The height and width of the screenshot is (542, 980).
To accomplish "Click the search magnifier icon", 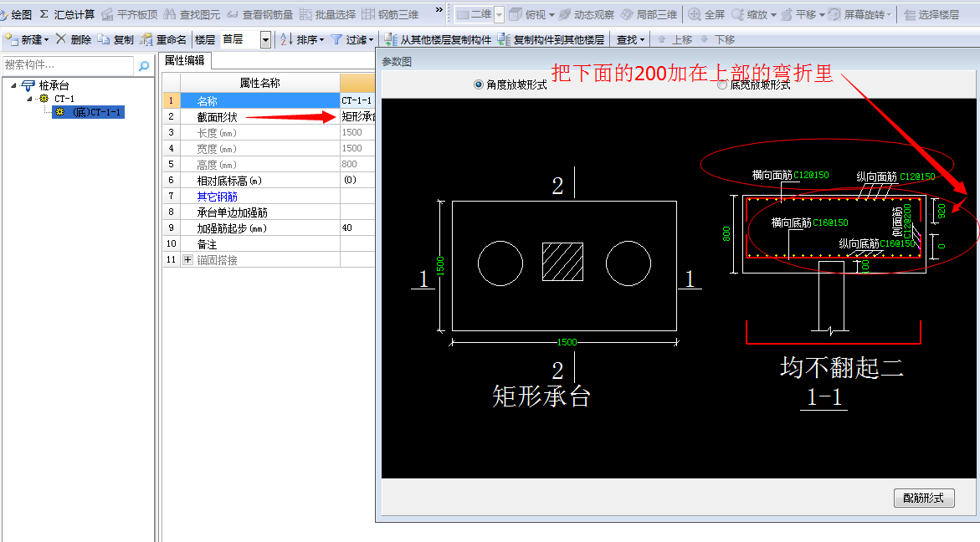I will coord(144,65).
